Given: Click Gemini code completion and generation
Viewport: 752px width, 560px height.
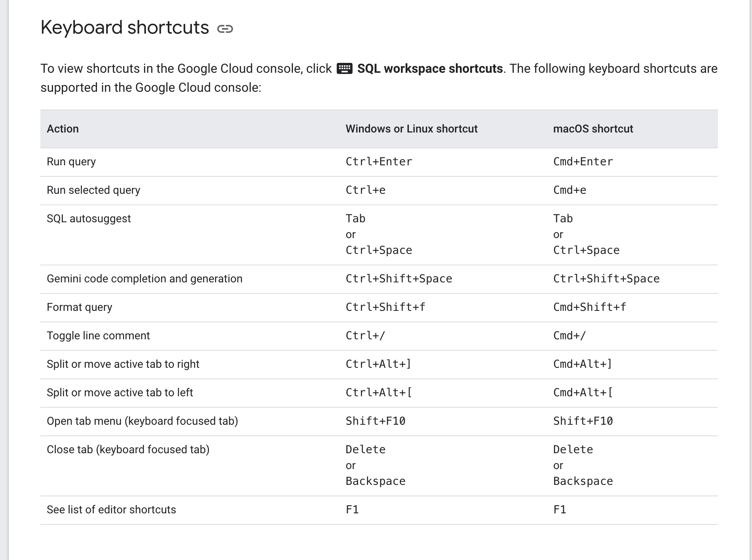Looking at the screenshot, I should click(144, 279).
